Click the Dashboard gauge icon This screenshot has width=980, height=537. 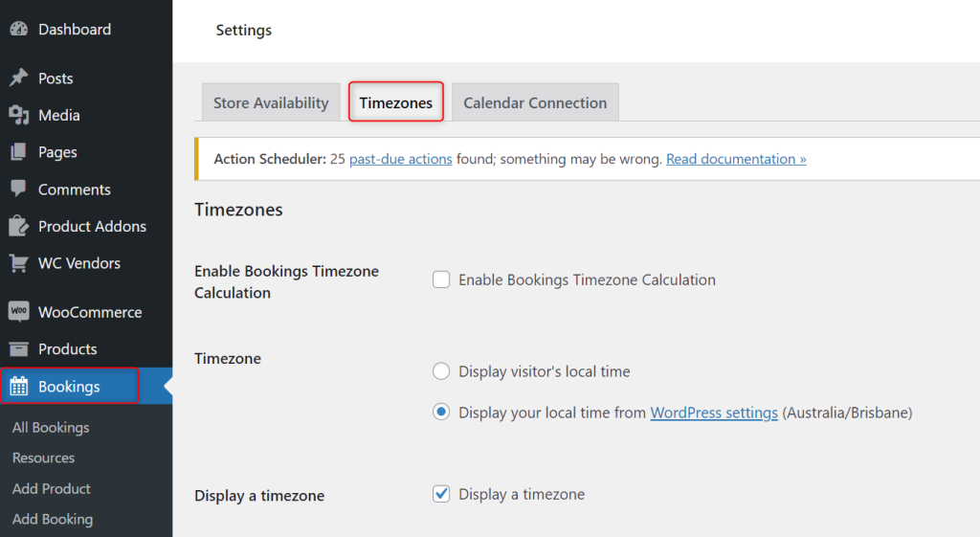point(18,30)
